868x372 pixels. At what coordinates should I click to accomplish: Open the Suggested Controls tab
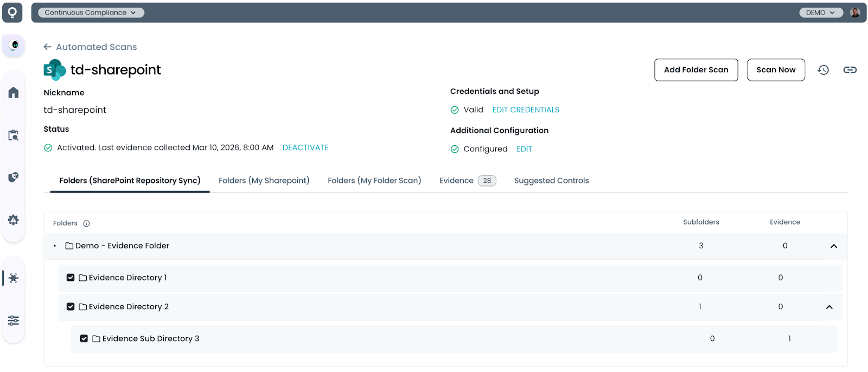(551, 181)
